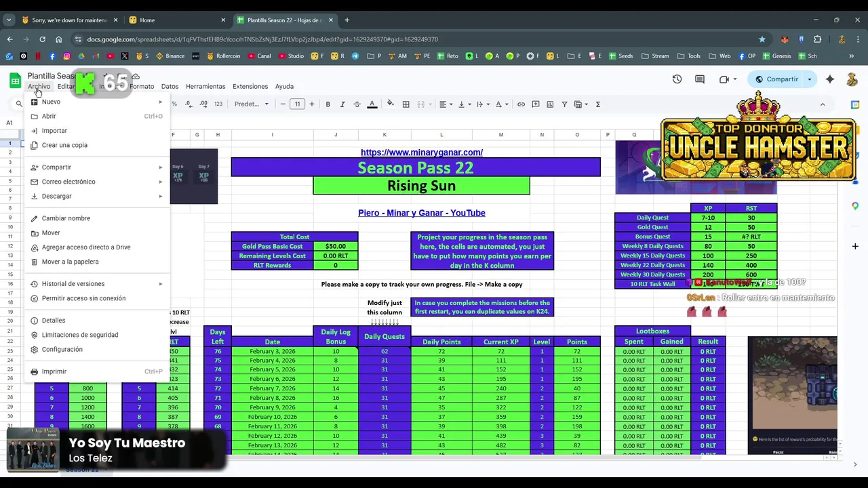This screenshot has height=488, width=868.
Task: Open the fill color paint bucket
Action: (390, 104)
